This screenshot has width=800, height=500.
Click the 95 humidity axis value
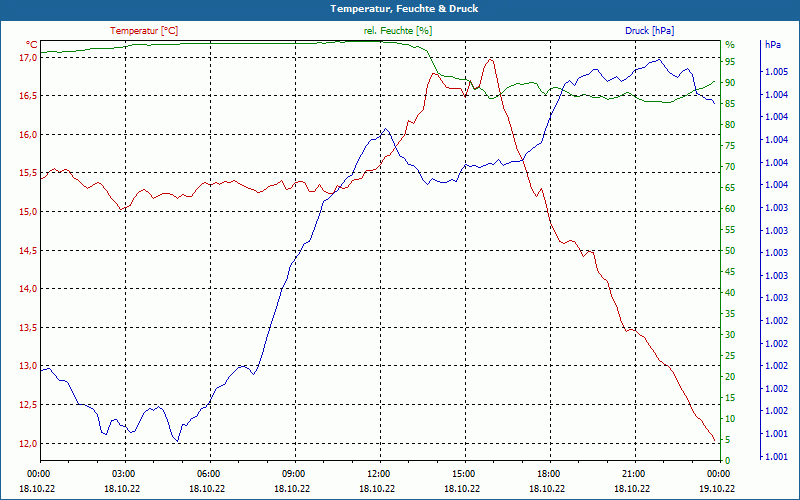pos(730,62)
